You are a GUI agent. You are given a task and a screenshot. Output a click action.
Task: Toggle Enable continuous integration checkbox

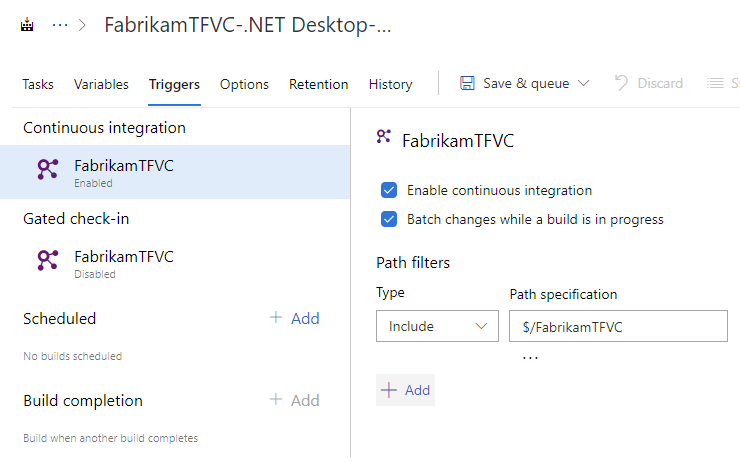tap(389, 190)
